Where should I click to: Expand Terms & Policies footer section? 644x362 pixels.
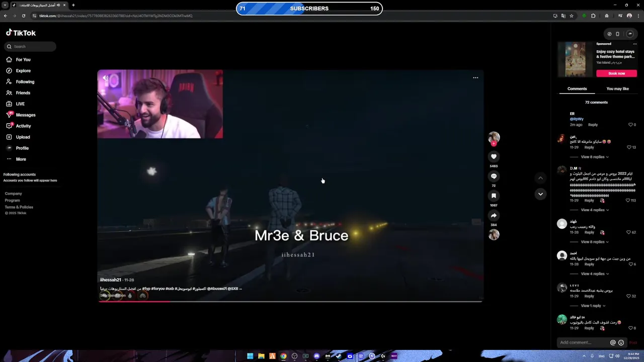(19, 207)
